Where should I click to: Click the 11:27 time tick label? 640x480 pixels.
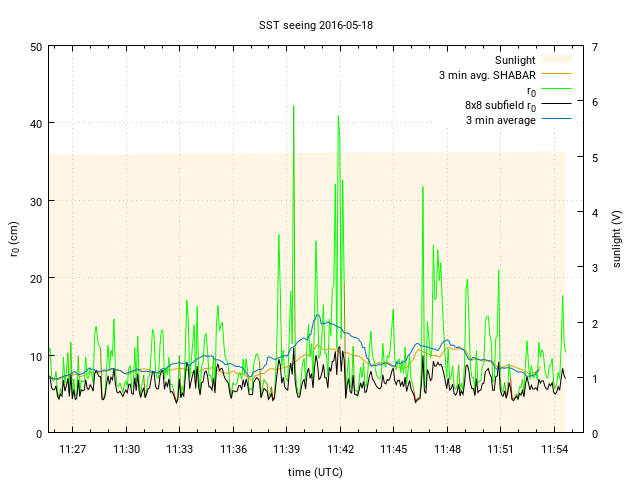coord(73,450)
